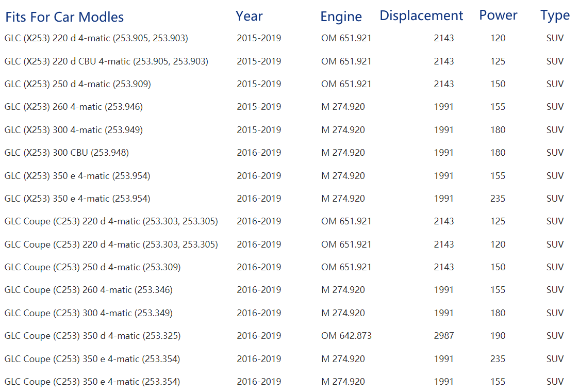Click the OM 642.873 engine cell
This screenshot has height=392, width=579.
346,336
